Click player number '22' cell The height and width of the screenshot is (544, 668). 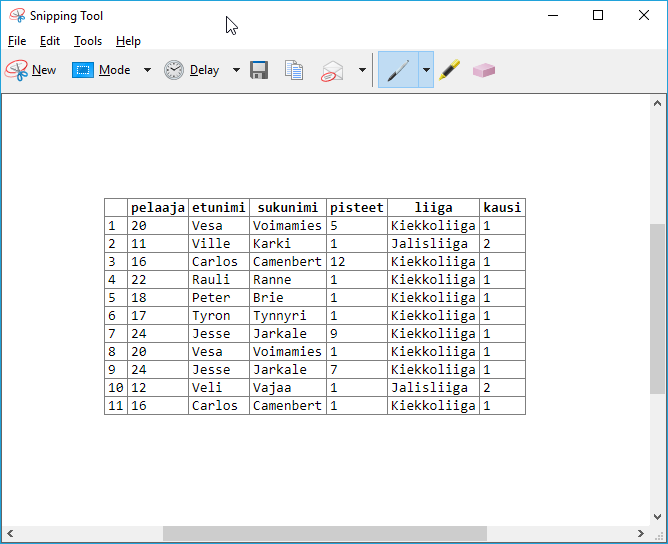[158, 279]
